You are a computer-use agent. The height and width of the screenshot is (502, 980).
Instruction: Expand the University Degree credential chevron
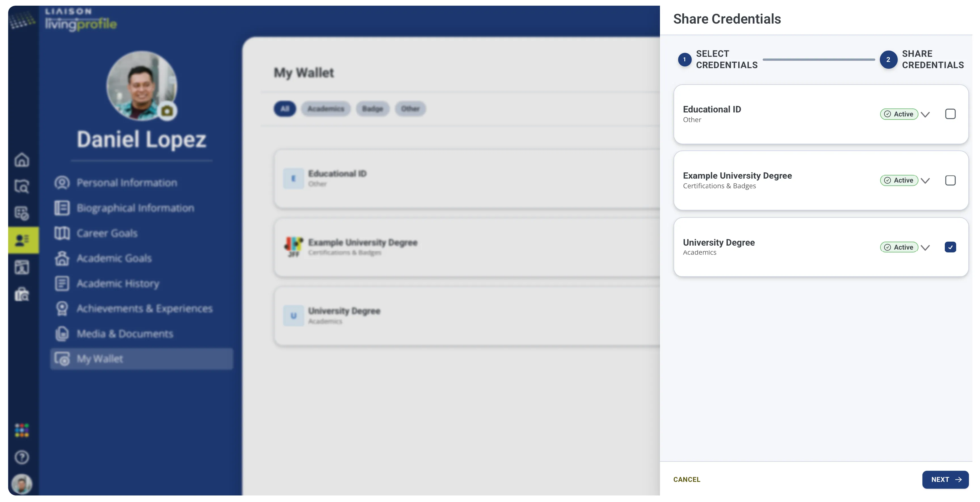925,247
